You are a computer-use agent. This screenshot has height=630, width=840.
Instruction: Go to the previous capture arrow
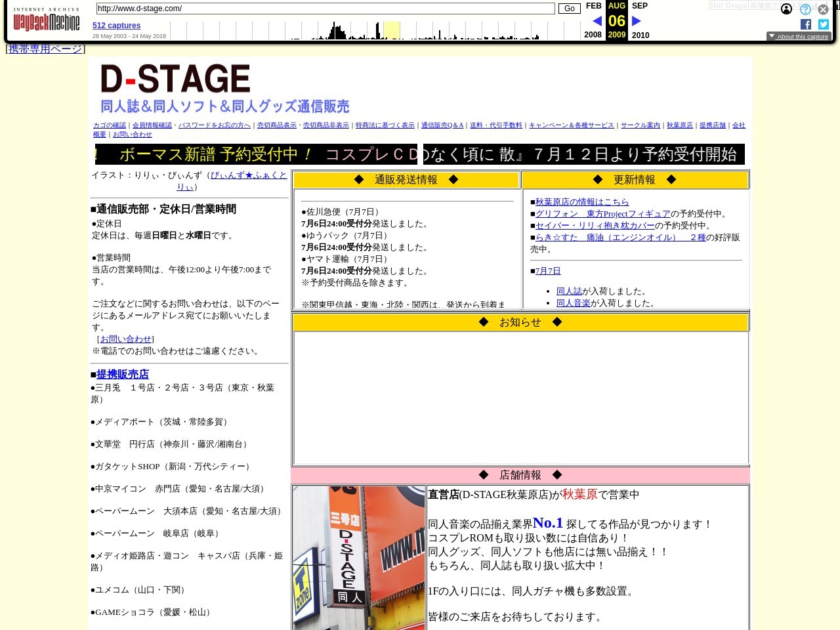[596, 20]
